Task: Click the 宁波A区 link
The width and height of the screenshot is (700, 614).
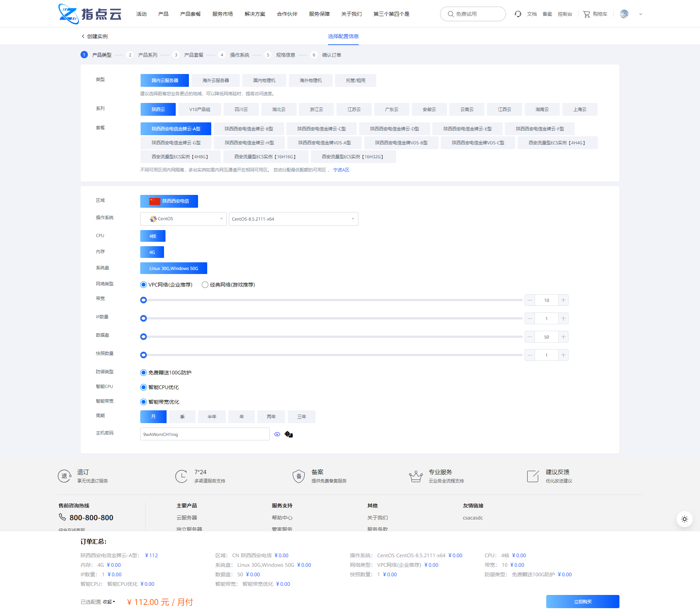Action: tap(341, 170)
